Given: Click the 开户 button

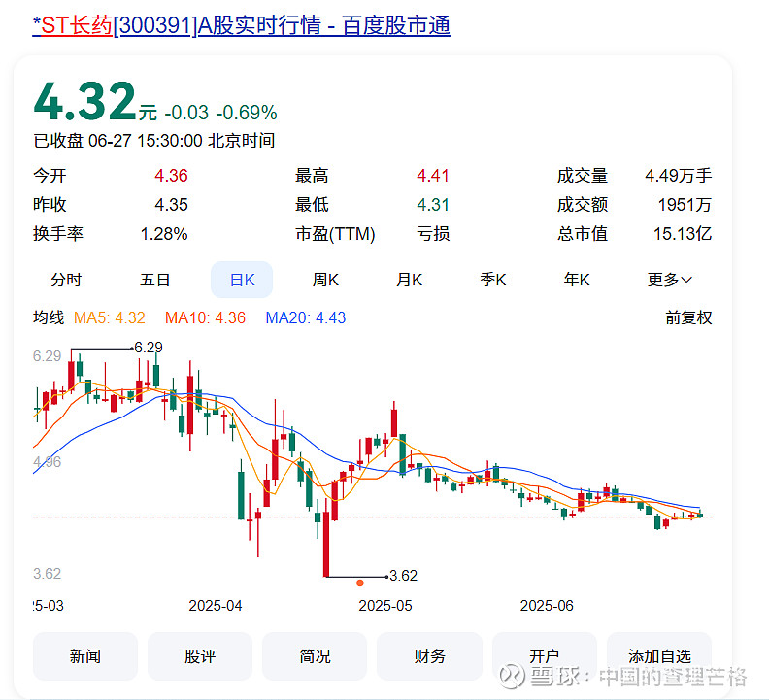Looking at the screenshot, I should 545,656.
